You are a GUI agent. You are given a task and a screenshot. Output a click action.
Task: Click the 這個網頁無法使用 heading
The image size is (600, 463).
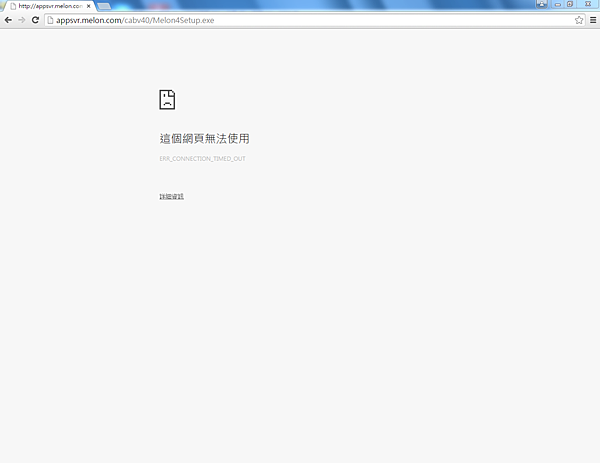click(204, 138)
